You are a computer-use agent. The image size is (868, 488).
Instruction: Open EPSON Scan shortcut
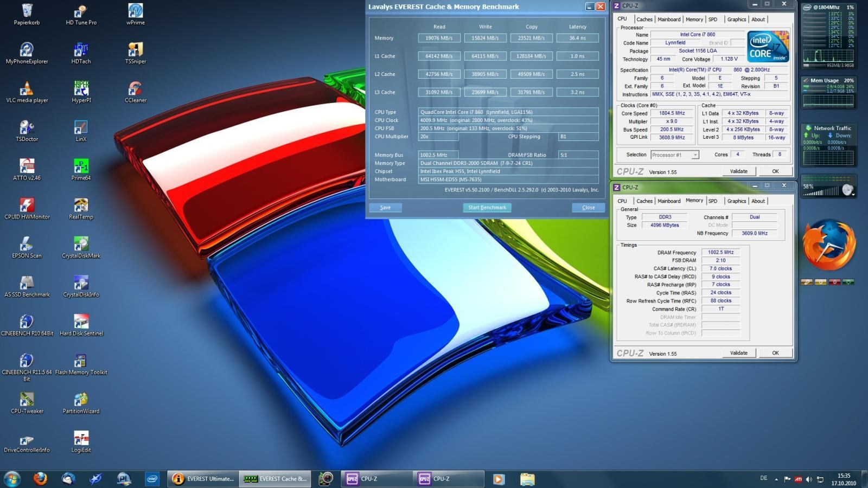tap(27, 248)
